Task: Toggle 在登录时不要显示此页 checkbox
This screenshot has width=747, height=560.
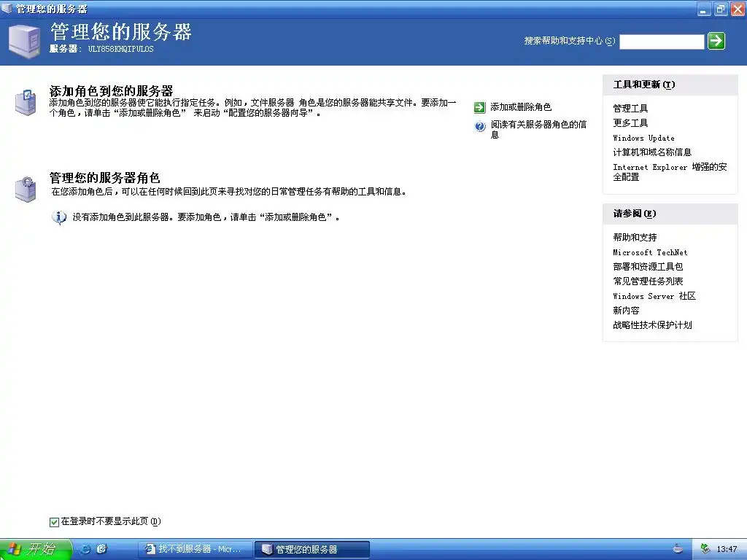Action: click(54, 522)
